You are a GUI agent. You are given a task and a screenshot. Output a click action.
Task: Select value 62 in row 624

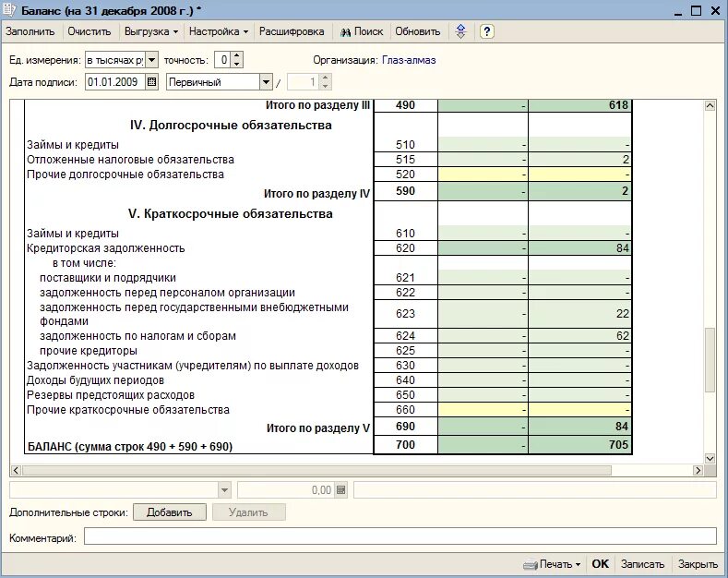[x=579, y=336]
